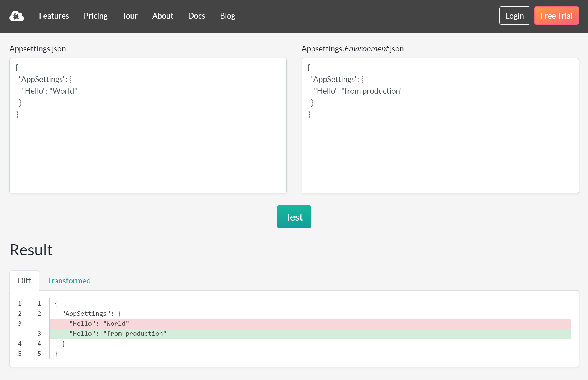Image resolution: width=588 pixels, height=380 pixels.
Task: Click inside the Appsettings.json editor
Action: 147,125
